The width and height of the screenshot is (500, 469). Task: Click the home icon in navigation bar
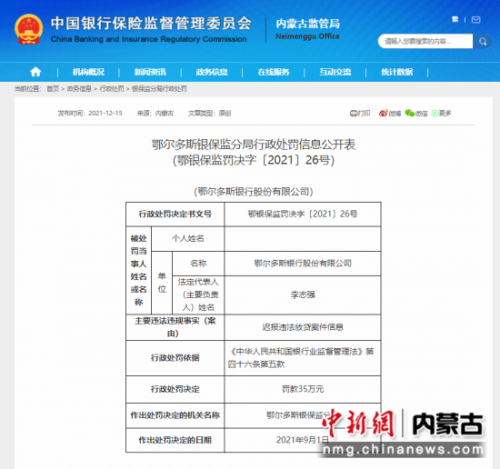(x=36, y=72)
